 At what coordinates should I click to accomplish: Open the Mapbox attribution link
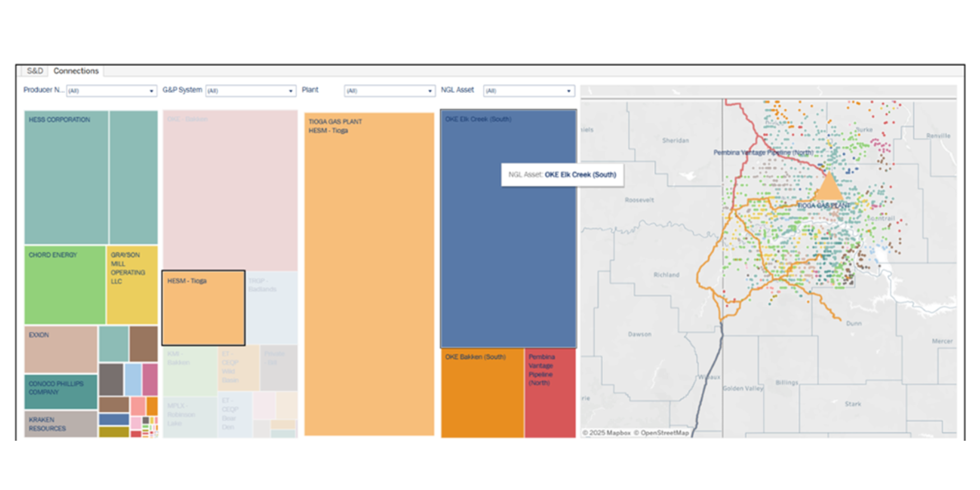[606, 433]
